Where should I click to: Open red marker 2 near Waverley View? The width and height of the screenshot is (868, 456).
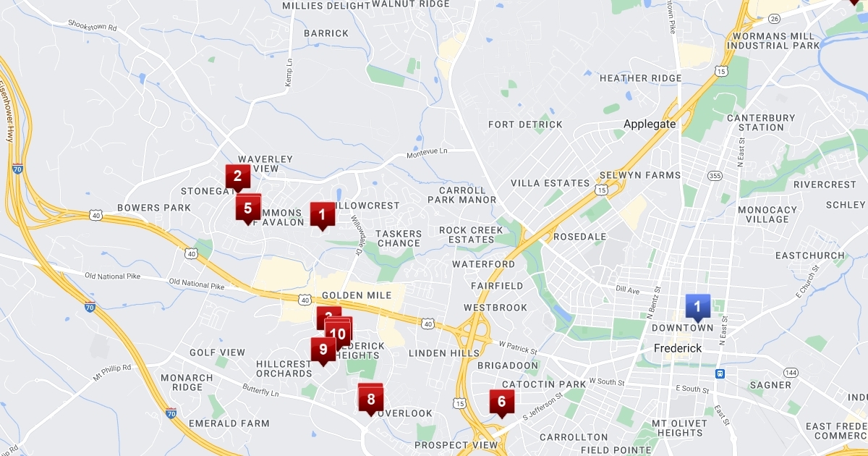click(237, 177)
